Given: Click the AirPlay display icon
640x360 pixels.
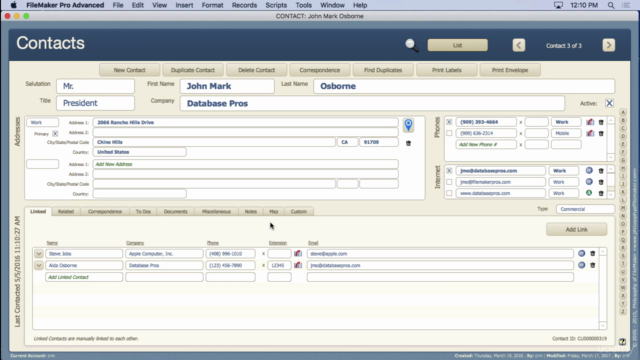Looking at the screenshot, I should (x=558, y=5).
